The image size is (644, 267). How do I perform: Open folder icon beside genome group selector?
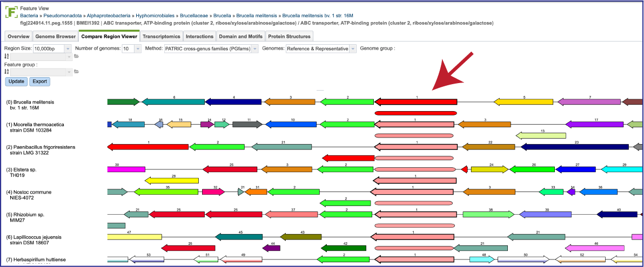76,57
